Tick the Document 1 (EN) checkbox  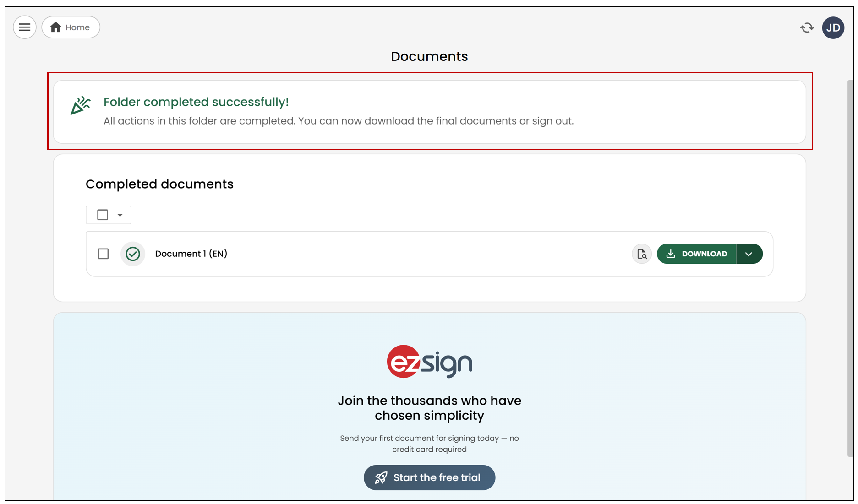click(x=104, y=254)
